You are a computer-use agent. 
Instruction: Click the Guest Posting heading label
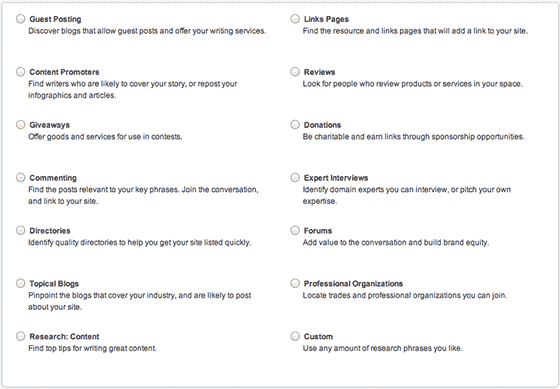click(55, 19)
